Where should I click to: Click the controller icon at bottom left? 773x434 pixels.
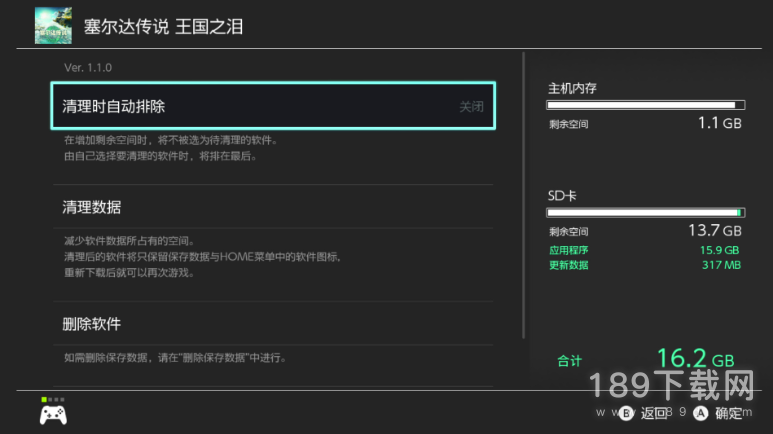[53, 415]
